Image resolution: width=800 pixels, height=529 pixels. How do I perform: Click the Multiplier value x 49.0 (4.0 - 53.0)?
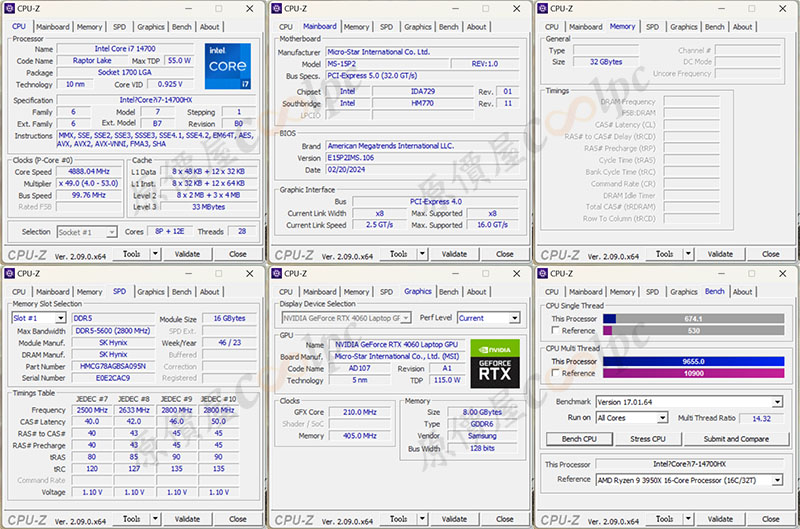point(89,183)
